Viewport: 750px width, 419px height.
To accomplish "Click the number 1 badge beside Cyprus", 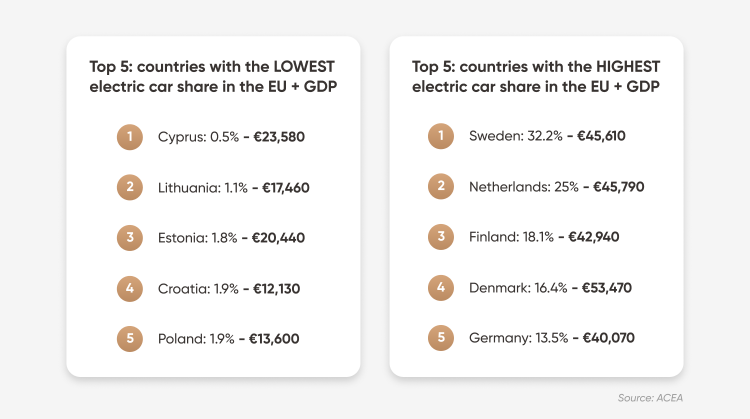I will pos(130,137).
